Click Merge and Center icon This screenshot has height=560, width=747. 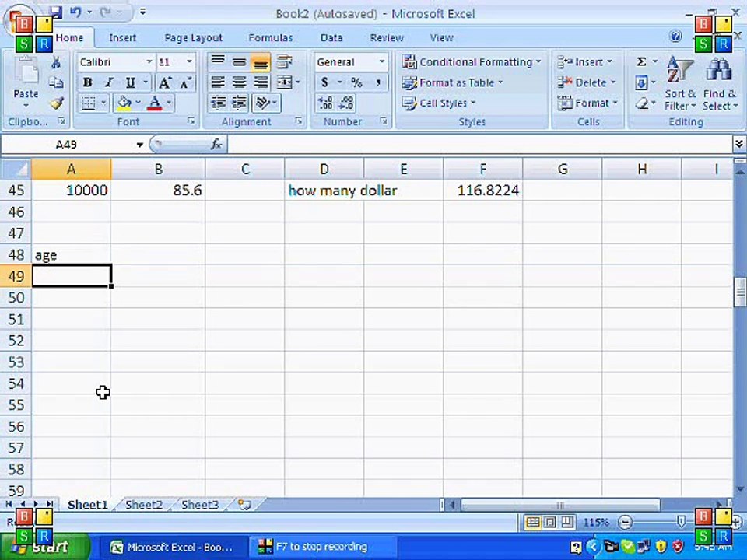[285, 82]
